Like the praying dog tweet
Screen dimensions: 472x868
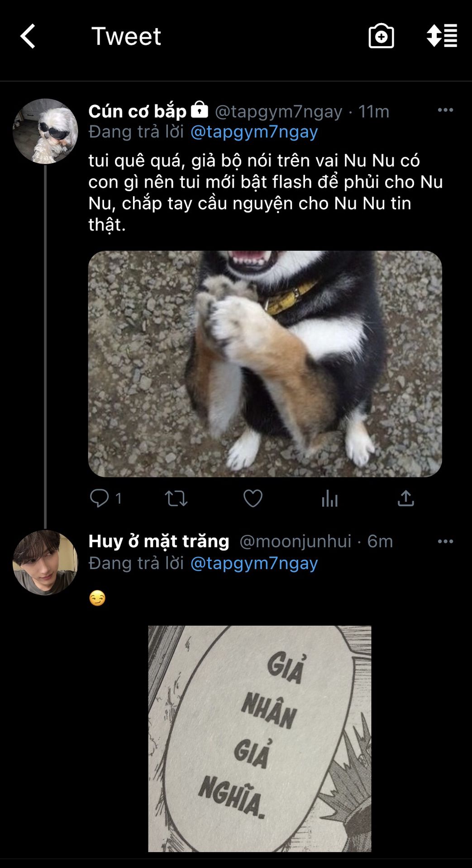[253, 498]
